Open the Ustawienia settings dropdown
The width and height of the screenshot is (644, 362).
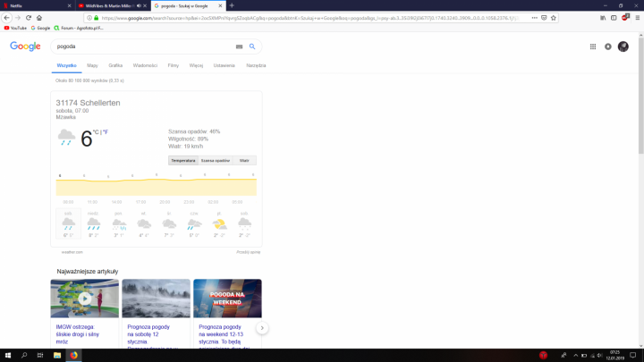click(224, 65)
